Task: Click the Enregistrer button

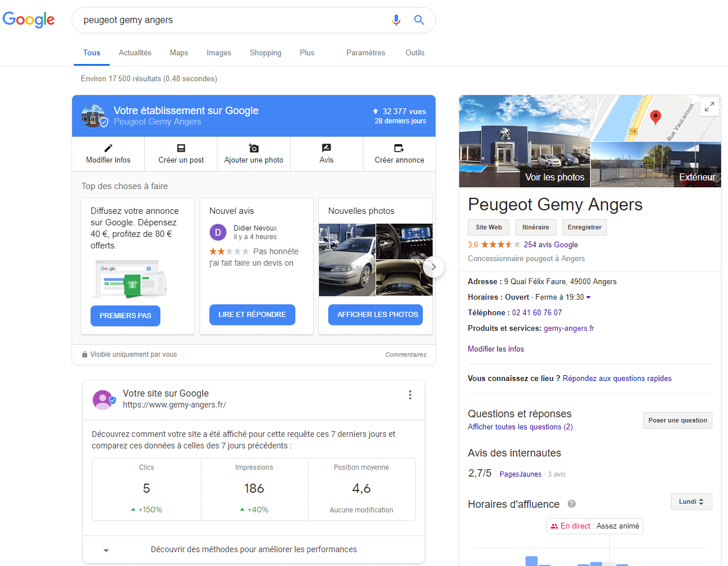Action: (584, 227)
